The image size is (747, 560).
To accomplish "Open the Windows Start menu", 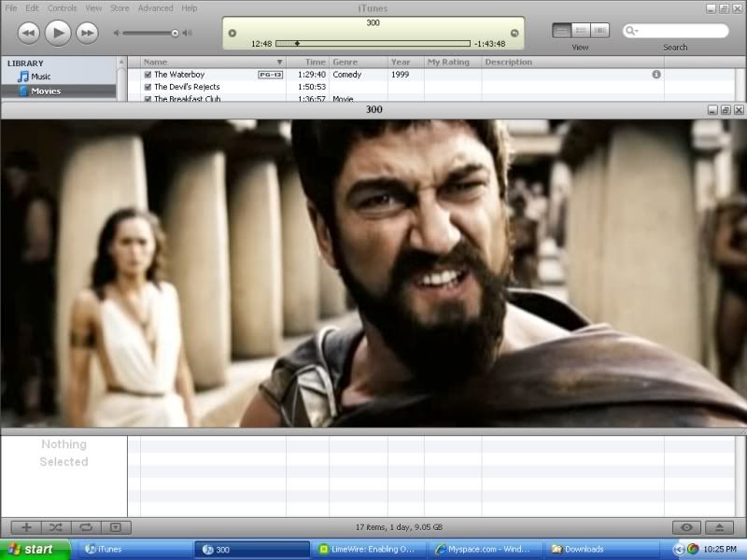I will pyautogui.click(x=35, y=550).
